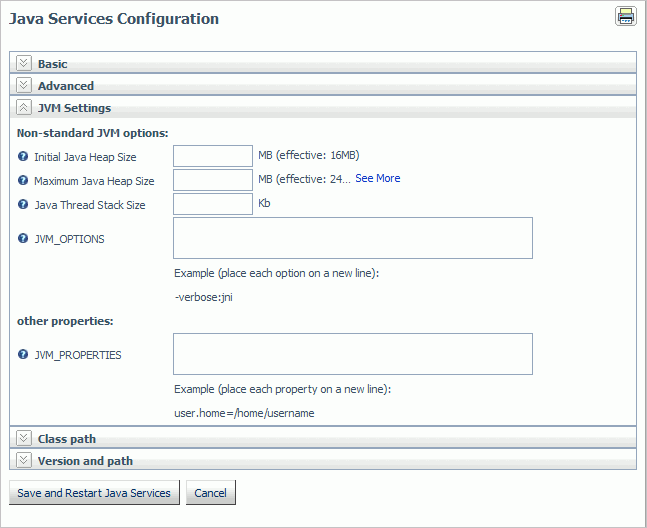Click inside the JVM_OPTIONS text area
647x528 pixels.
[x=353, y=238]
